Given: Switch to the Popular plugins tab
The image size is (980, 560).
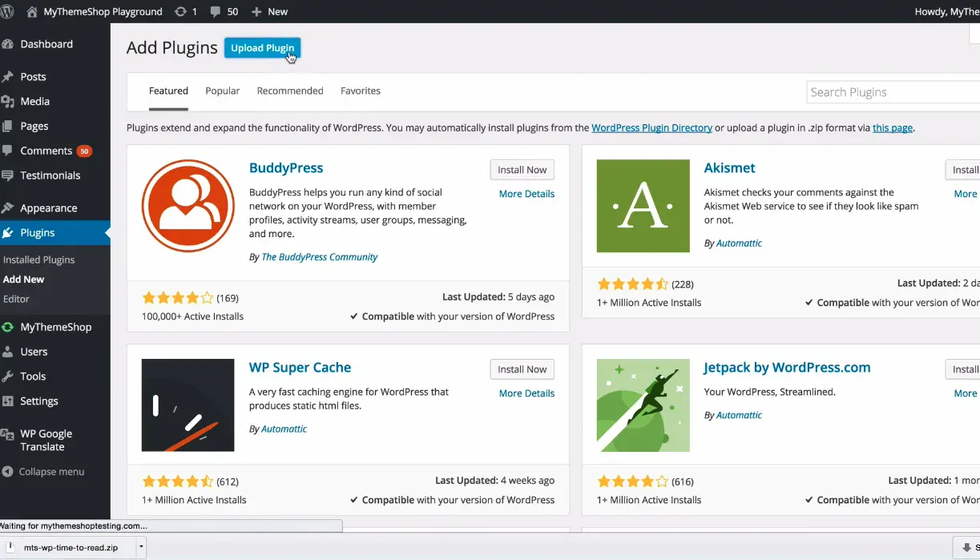Looking at the screenshot, I should pyautogui.click(x=222, y=91).
